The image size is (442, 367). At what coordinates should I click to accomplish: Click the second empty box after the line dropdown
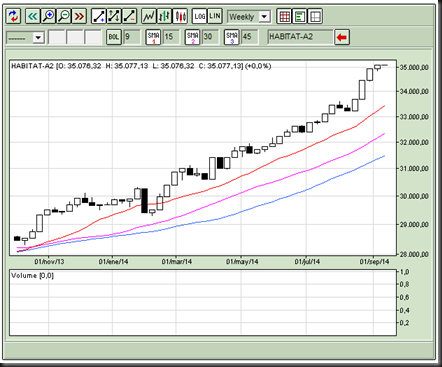(75, 37)
